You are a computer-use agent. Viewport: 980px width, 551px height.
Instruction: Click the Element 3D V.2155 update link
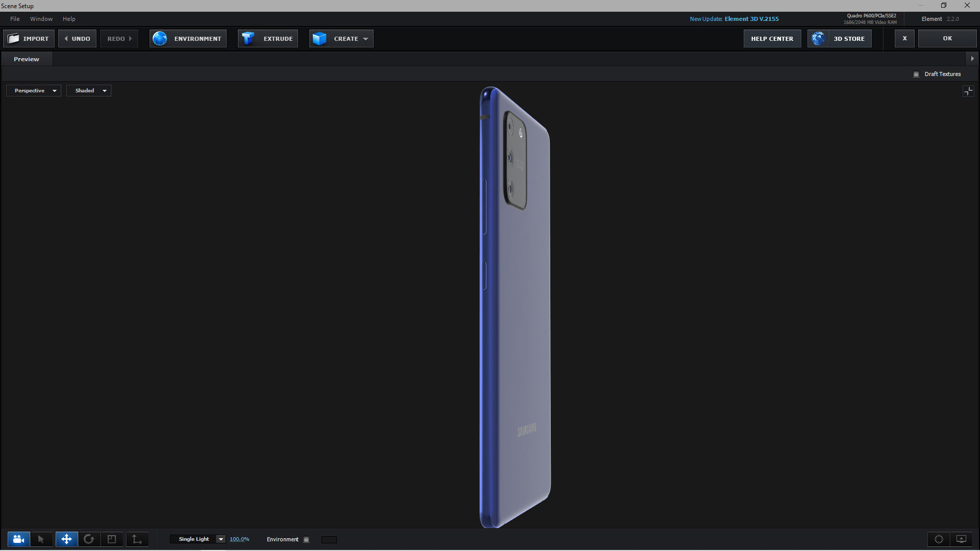click(x=751, y=19)
